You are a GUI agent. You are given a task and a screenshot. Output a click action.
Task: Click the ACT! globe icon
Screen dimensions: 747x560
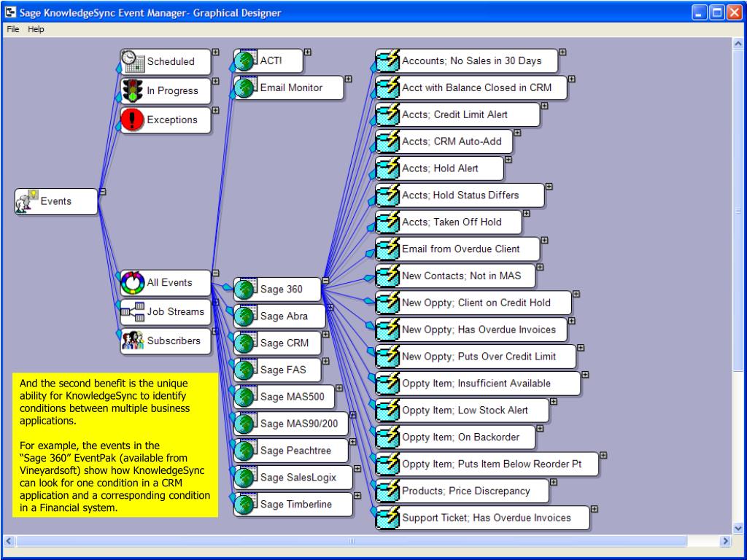click(246, 61)
